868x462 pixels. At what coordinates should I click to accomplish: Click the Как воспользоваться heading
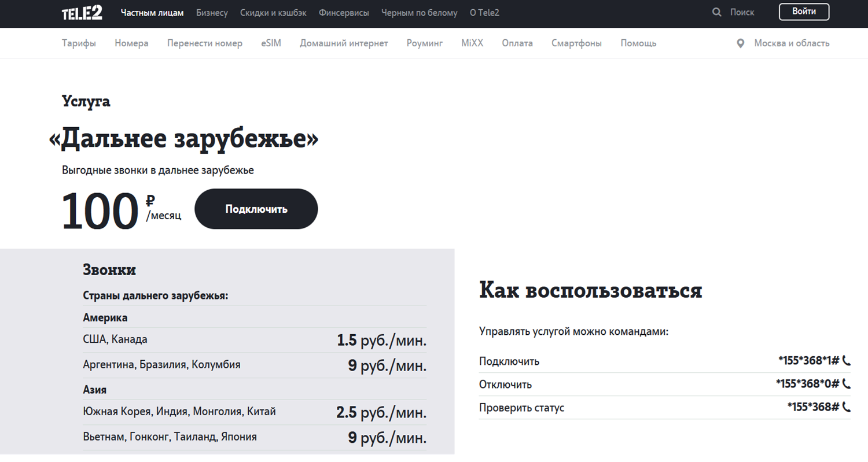[591, 290]
